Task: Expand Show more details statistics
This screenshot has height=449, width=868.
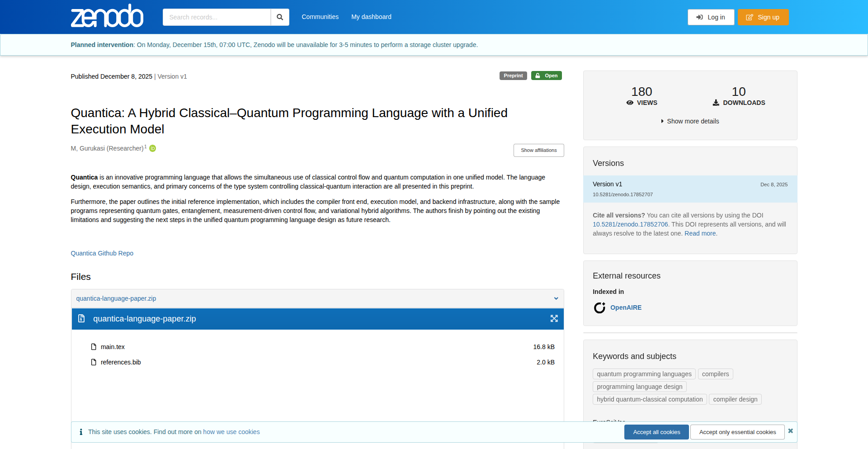Action: (690, 121)
